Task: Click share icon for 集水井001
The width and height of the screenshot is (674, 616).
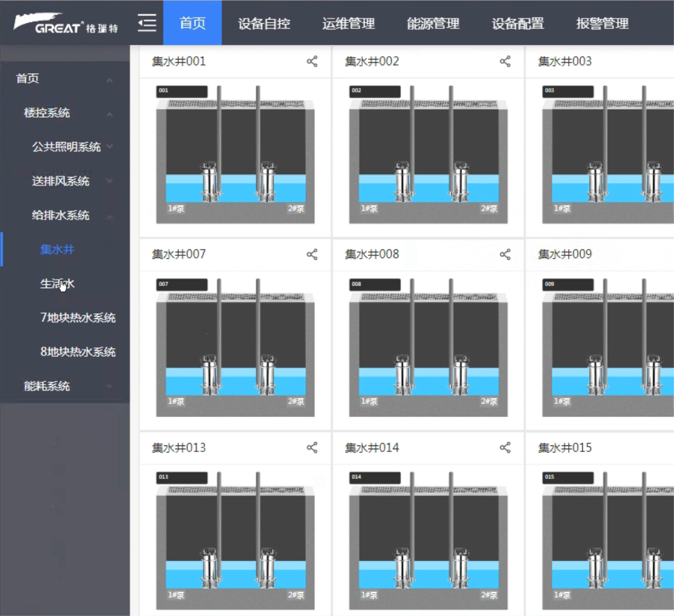Action: click(312, 61)
